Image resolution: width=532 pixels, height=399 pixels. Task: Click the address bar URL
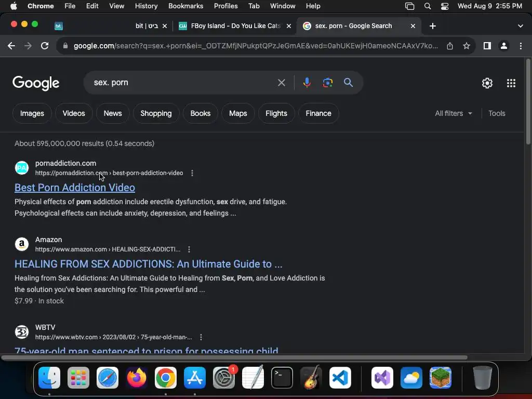(256, 46)
